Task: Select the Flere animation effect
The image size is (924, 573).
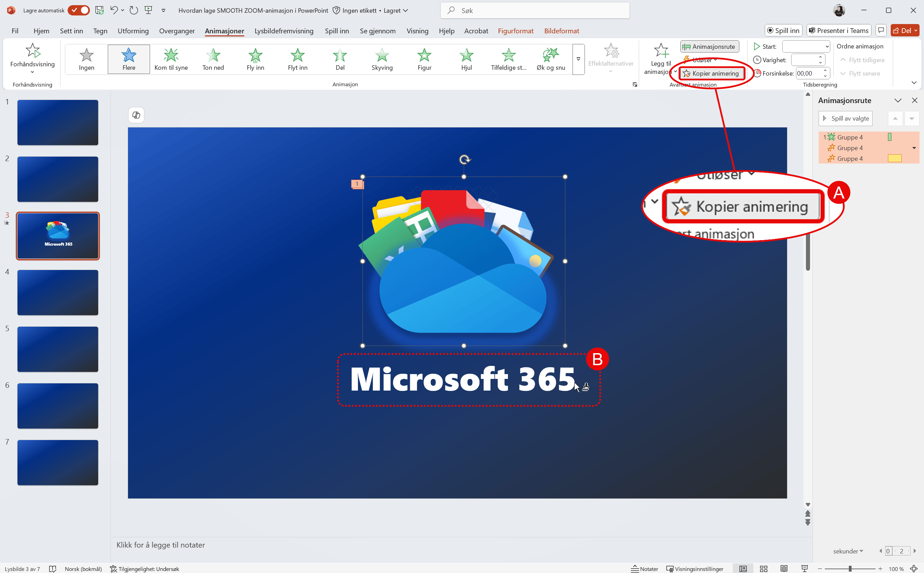Action: tap(129, 59)
